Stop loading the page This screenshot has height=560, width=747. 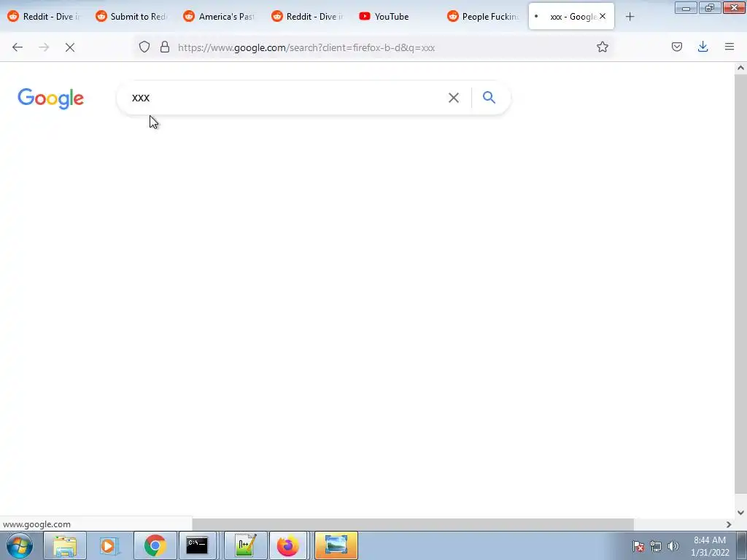70,47
